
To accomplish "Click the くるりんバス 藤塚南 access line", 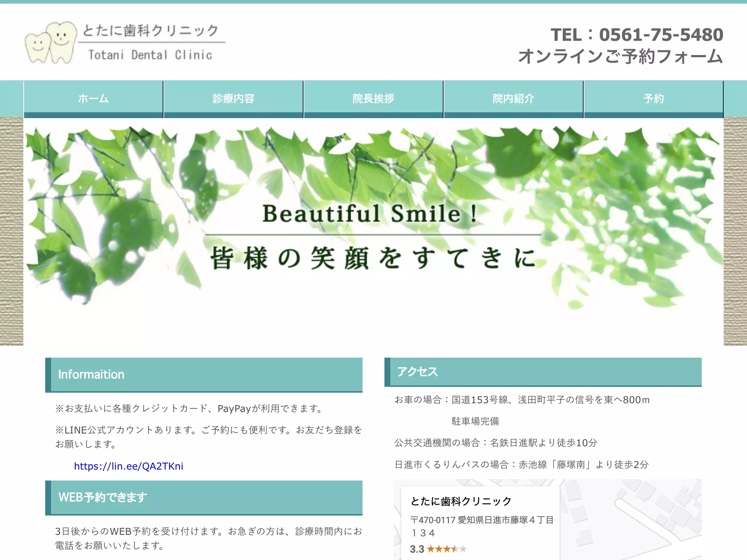I will [x=522, y=465].
